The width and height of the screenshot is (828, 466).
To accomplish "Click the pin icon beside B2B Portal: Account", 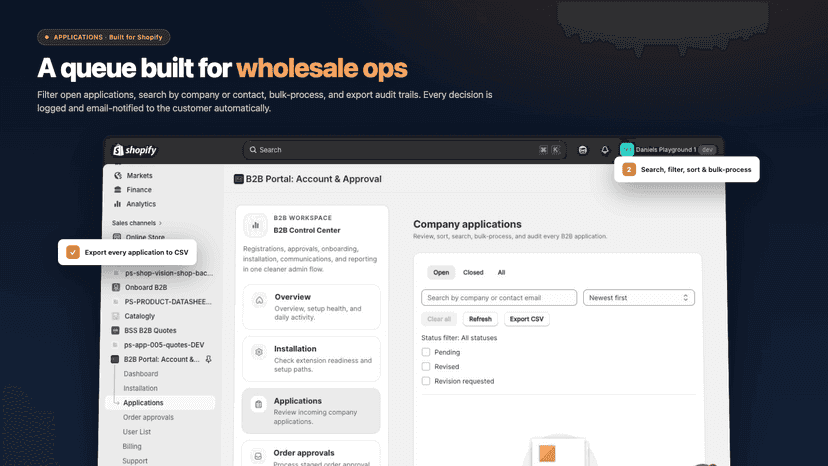I will tap(209, 359).
